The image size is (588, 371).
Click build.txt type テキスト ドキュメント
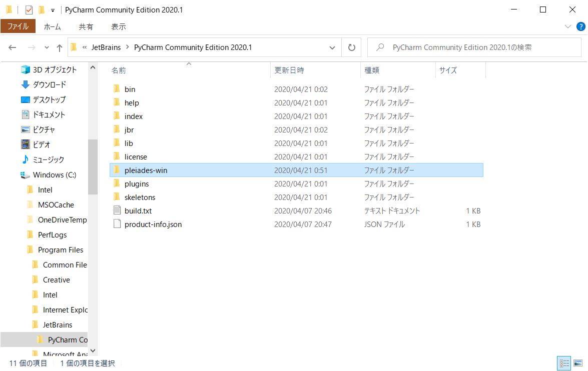(392, 210)
